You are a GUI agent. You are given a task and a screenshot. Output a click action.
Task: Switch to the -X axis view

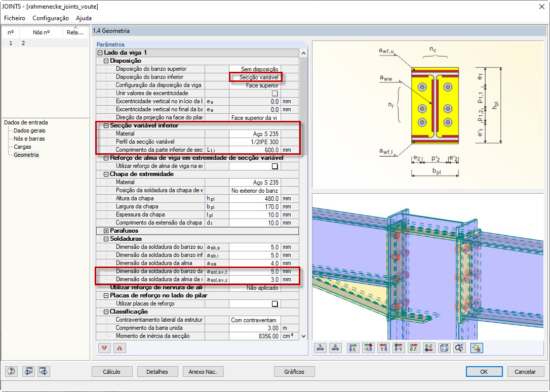click(x=368, y=347)
